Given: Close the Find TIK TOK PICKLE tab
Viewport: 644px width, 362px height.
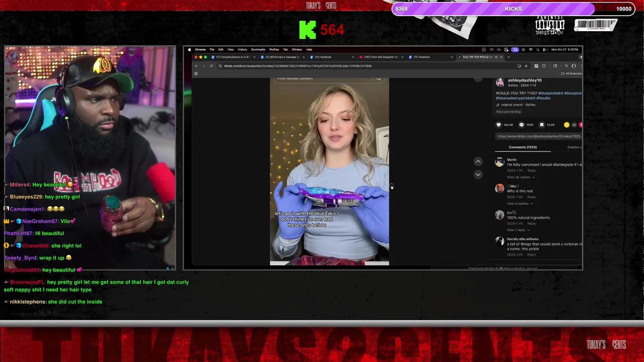Looking at the screenshot, I should click(x=501, y=57).
